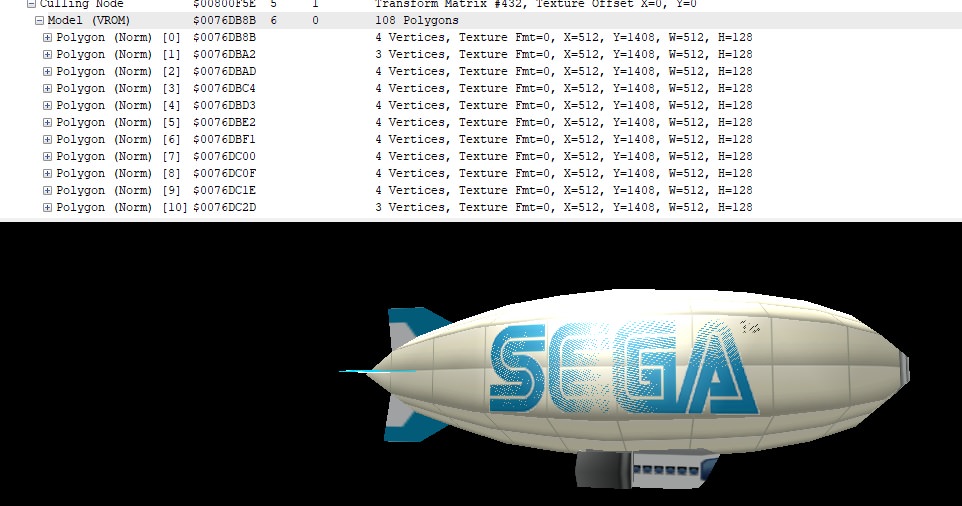Select Polygon (Norm) [0] label
Screen dimensions: 962x506
(x=118, y=37)
